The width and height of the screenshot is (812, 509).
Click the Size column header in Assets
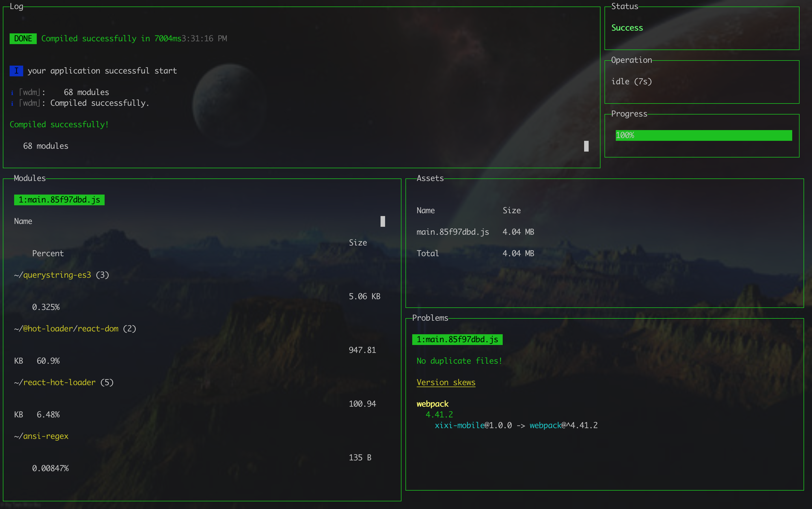point(511,210)
